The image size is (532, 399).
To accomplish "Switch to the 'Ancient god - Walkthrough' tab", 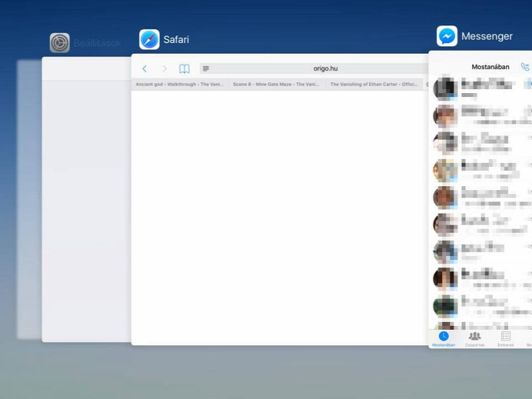I will [180, 84].
